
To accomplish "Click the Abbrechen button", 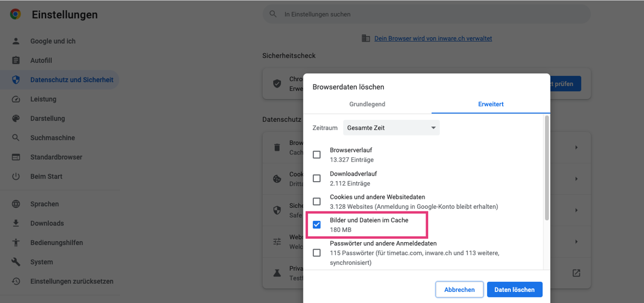I will pyautogui.click(x=459, y=289).
